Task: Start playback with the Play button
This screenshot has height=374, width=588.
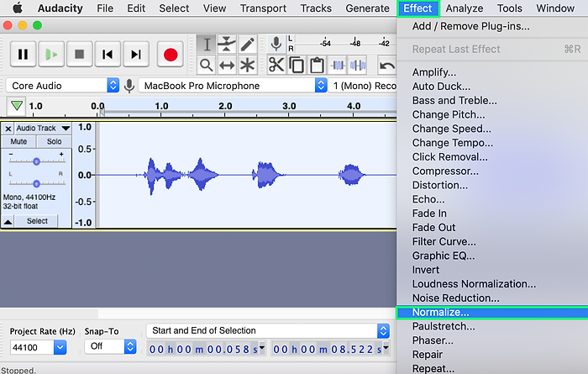Action: coord(51,55)
